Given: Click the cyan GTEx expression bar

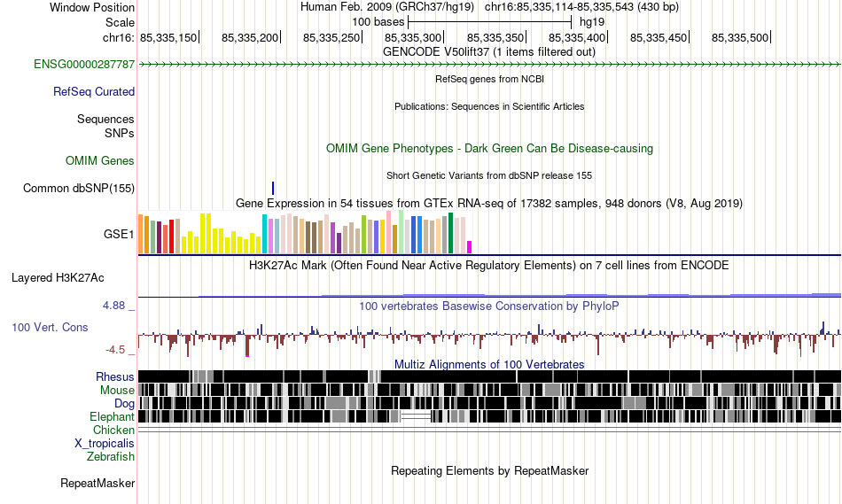Looking at the screenshot, I should (x=265, y=234).
